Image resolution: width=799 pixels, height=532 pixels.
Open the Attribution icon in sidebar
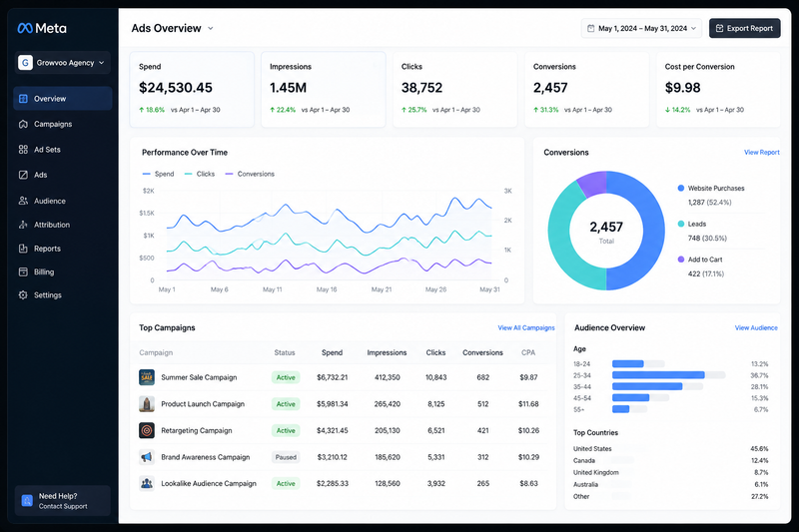(23, 225)
